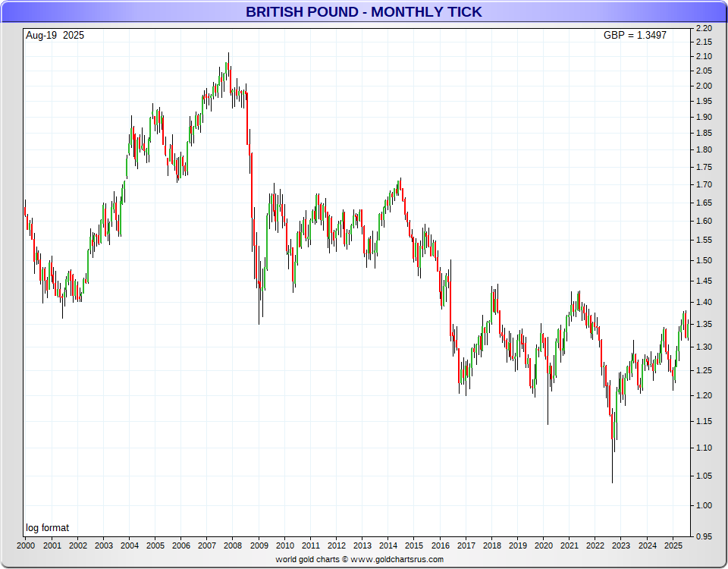This screenshot has height=569, width=728.
Task: Click the 2019 year label on the x-axis
Action: [518, 545]
